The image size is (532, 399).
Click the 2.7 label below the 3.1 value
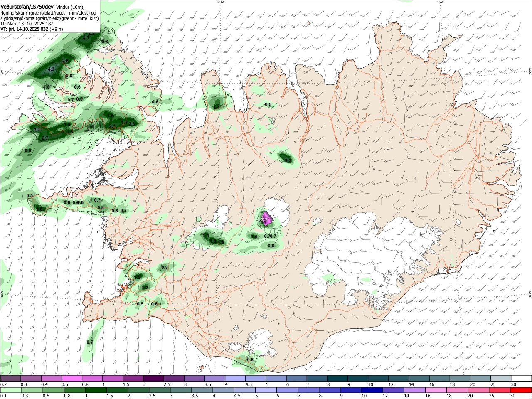coord(45,138)
